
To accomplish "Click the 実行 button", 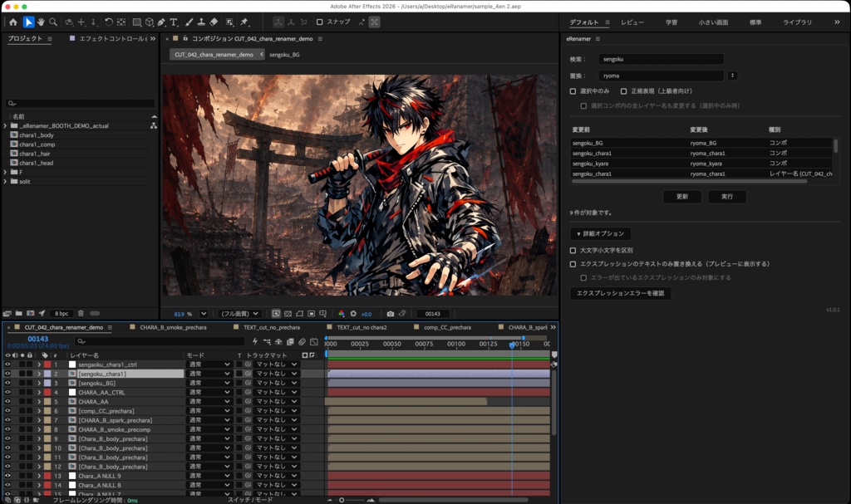I will (x=726, y=197).
